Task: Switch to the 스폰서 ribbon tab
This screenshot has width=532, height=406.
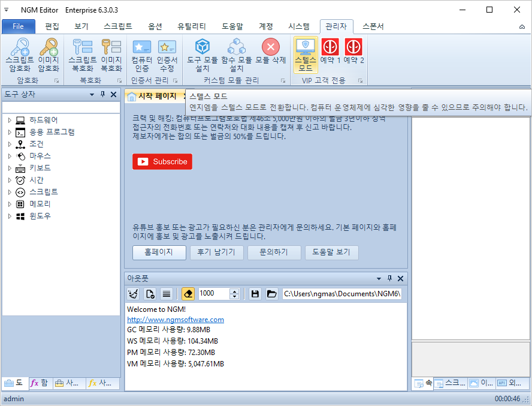Action: tap(373, 26)
